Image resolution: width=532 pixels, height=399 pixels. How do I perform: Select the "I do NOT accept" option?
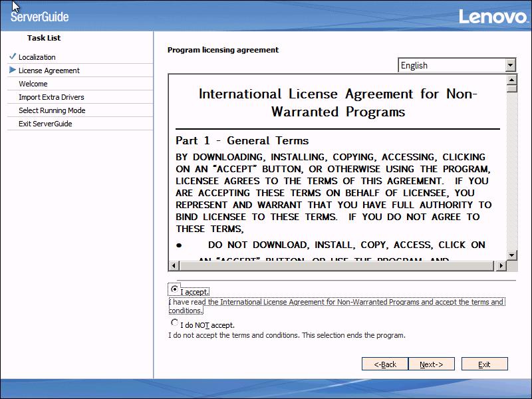click(x=175, y=323)
